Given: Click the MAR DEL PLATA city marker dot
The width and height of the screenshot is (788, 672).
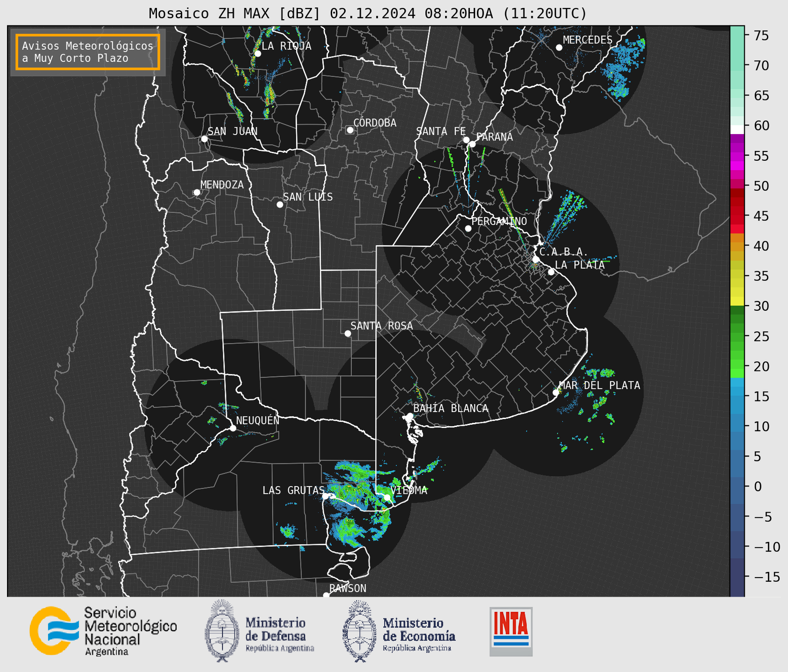Looking at the screenshot, I should coord(556,393).
